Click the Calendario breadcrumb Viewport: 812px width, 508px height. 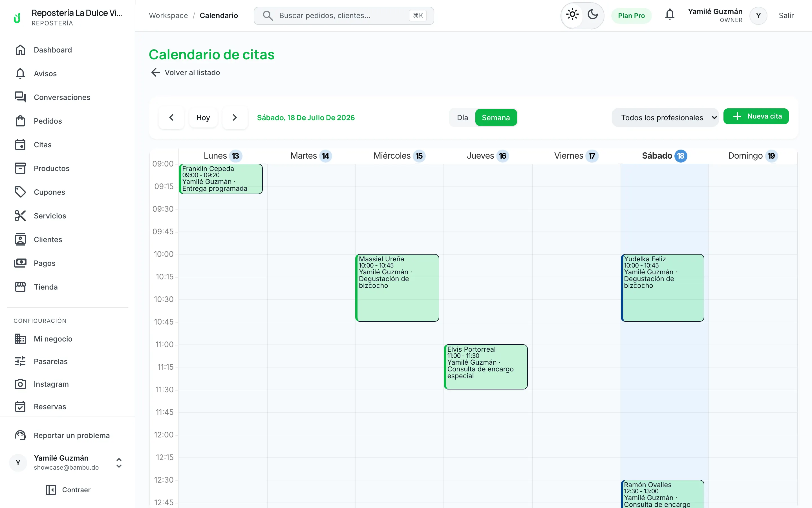click(219, 16)
